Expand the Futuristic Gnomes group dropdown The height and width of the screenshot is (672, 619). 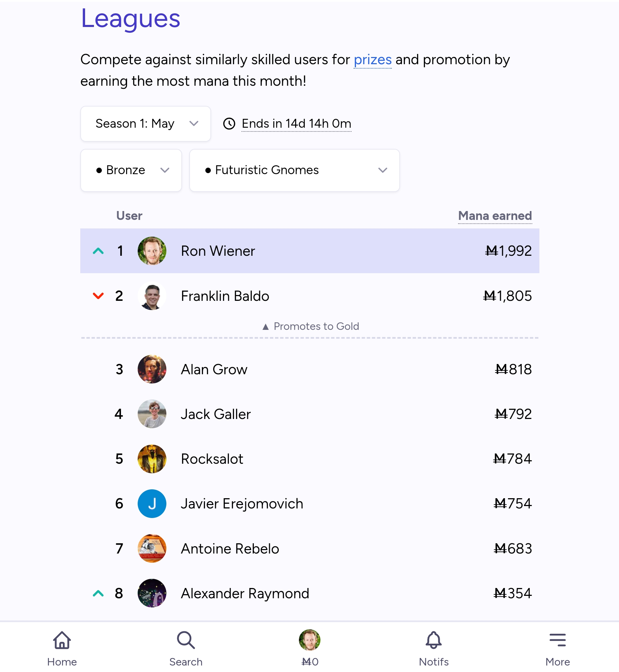coord(294,170)
